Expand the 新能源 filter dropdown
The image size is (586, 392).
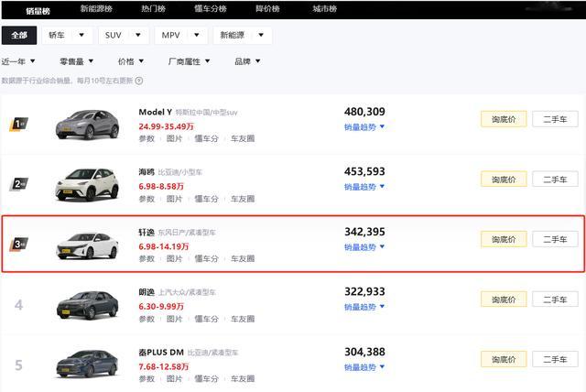pos(242,35)
